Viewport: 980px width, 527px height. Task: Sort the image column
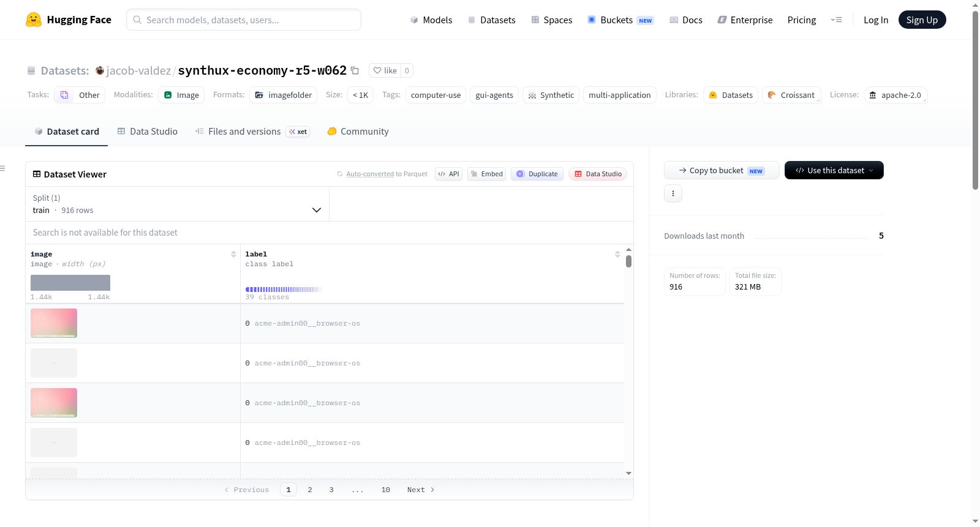coord(233,254)
